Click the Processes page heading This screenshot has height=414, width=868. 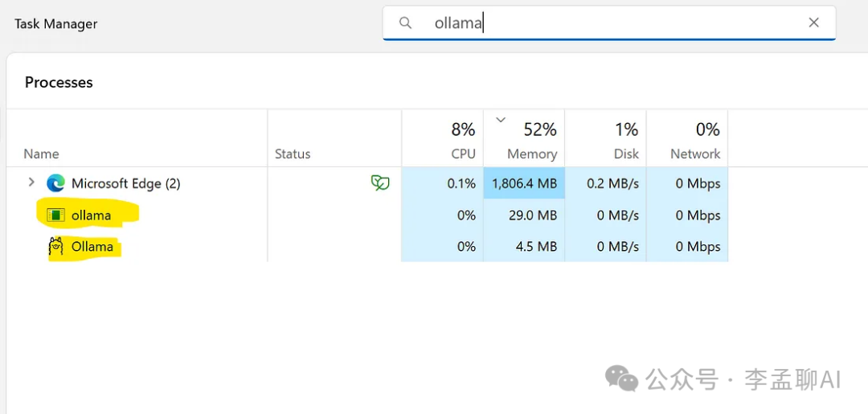point(59,83)
